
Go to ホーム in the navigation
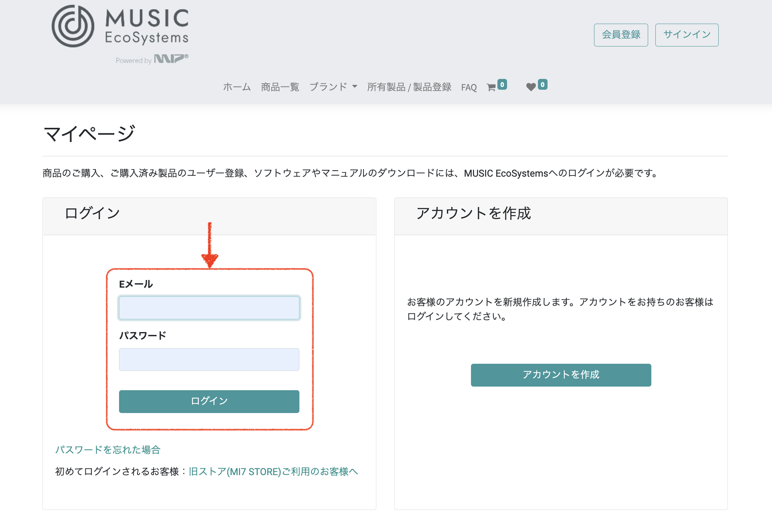click(237, 87)
